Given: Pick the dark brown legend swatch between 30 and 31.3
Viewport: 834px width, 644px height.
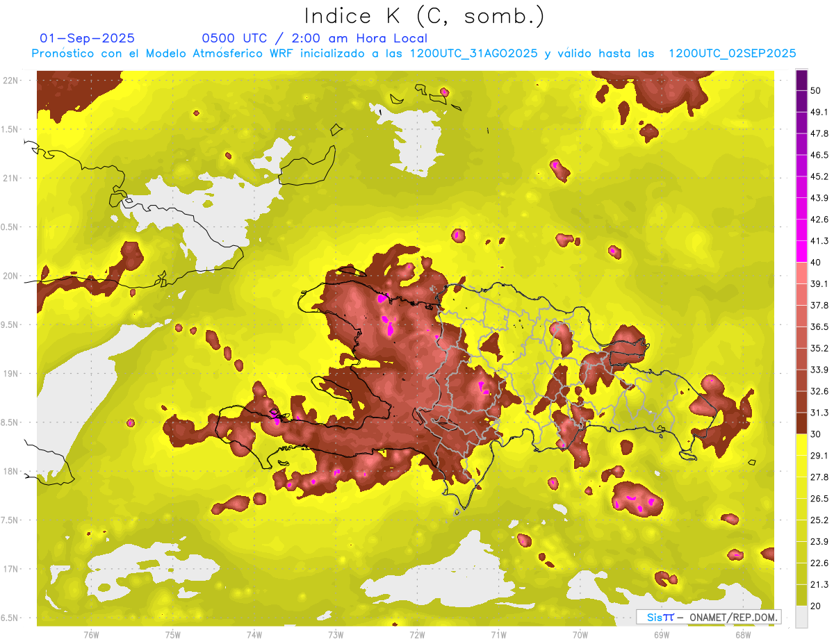Looking at the screenshot, I should pos(801,424).
